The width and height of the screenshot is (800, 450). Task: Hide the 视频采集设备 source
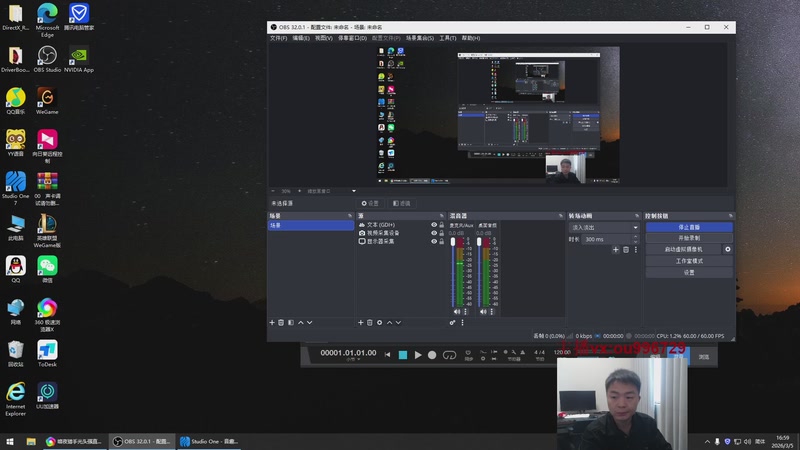click(x=434, y=233)
